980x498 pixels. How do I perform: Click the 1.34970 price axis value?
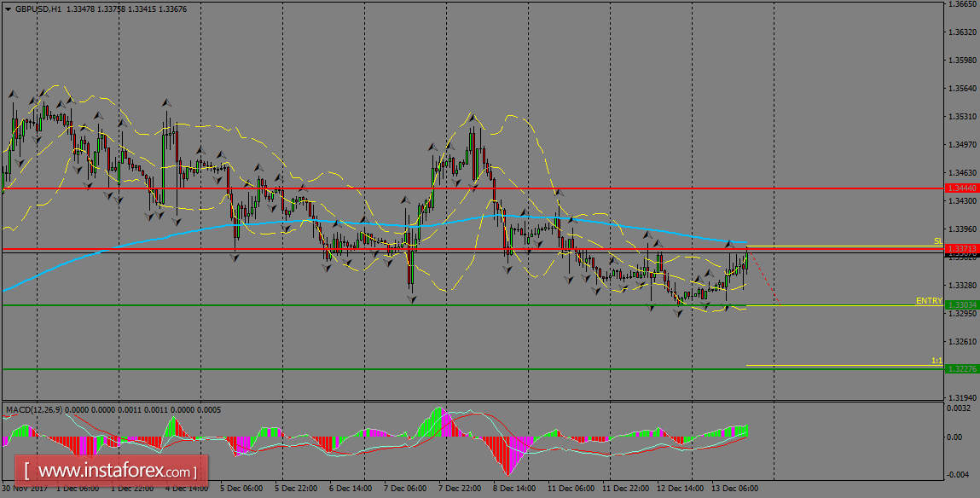[x=962, y=144]
